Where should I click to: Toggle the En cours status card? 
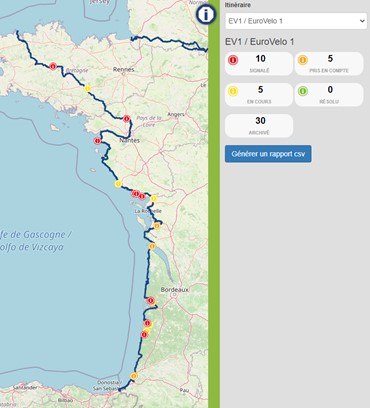[x=259, y=95]
